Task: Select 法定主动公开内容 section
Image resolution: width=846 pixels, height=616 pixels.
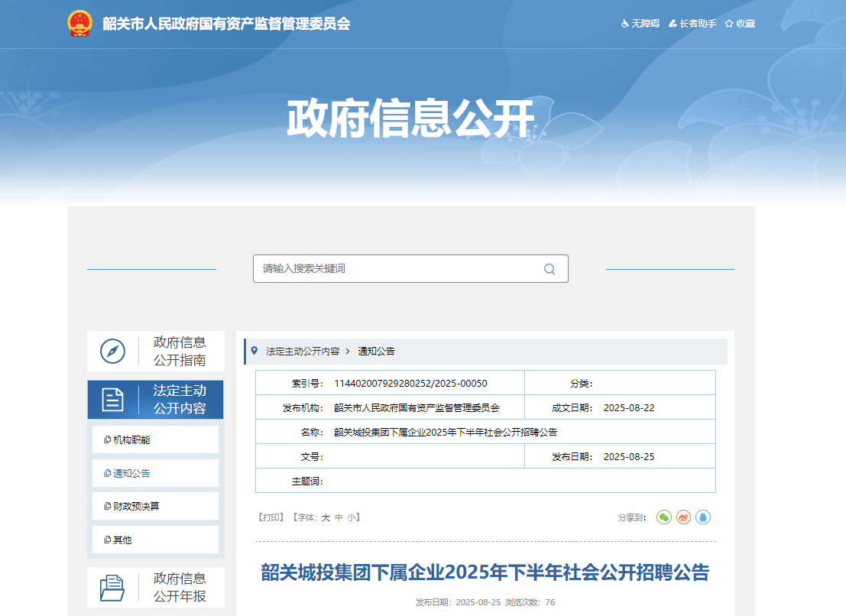Action: coord(156,400)
